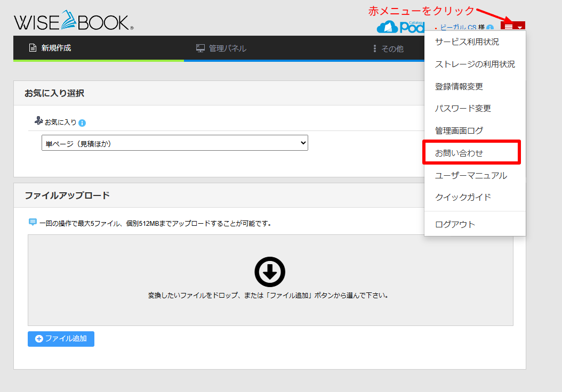Click info icon next to お気に入り label
The width and height of the screenshot is (562, 392).
(x=82, y=123)
